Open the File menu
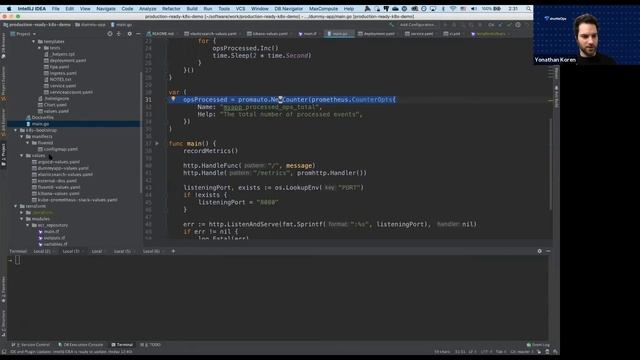 [x=56, y=9]
